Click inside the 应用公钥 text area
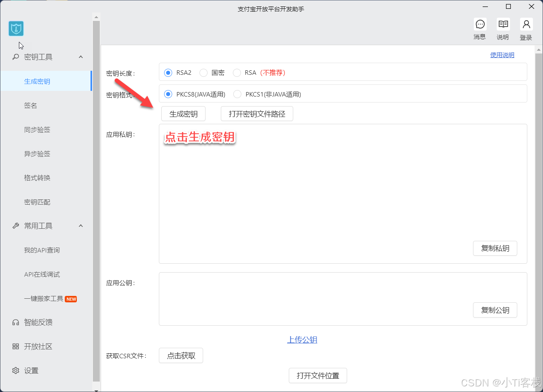543x392 pixels. pyautogui.click(x=343, y=299)
